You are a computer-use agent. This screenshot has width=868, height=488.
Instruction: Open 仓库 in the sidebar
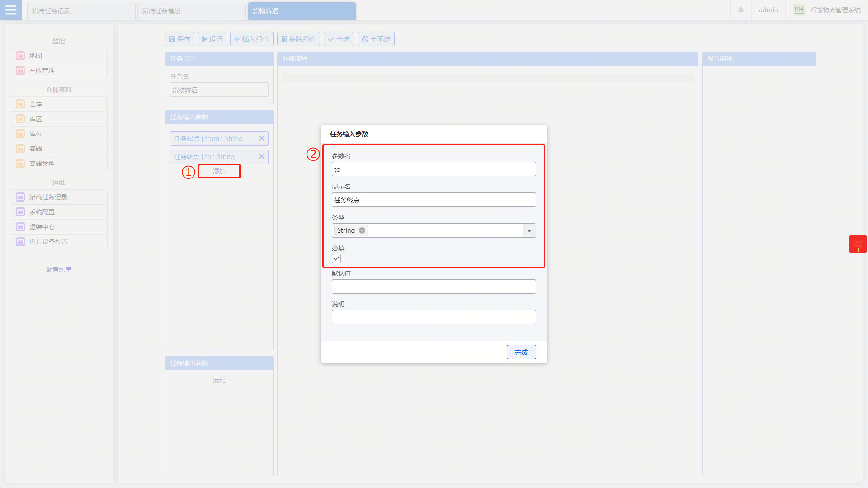[59, 104]
